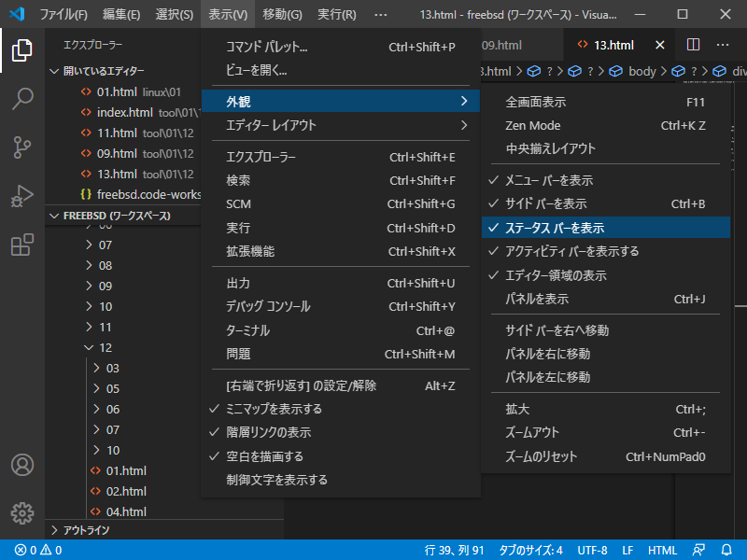Select サイド バーを右へ移動 entry
The image size is (747, 560).
coord(605,330)
